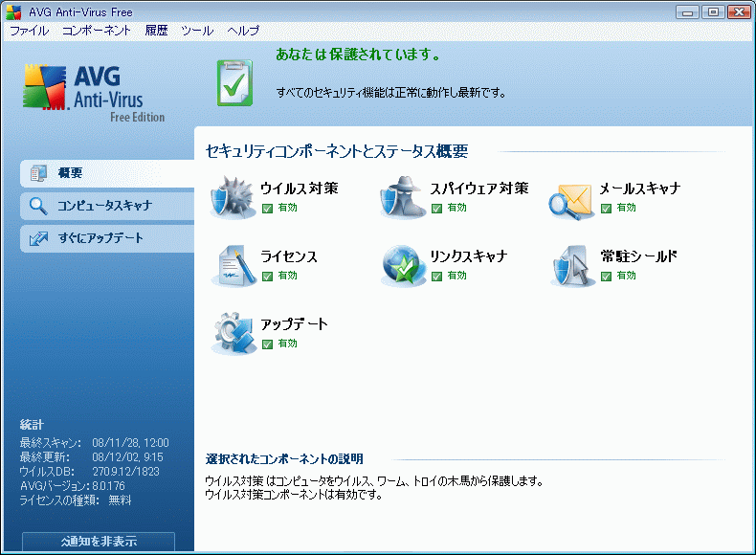This screenshot has width=756, height=555.
Task: Click the すべてのセキュリティ機能は正常 status message
Action: pyautogui.click(x=391, y=92)
